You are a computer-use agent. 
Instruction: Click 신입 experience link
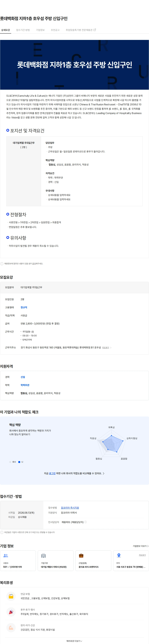tap(23, 377)
